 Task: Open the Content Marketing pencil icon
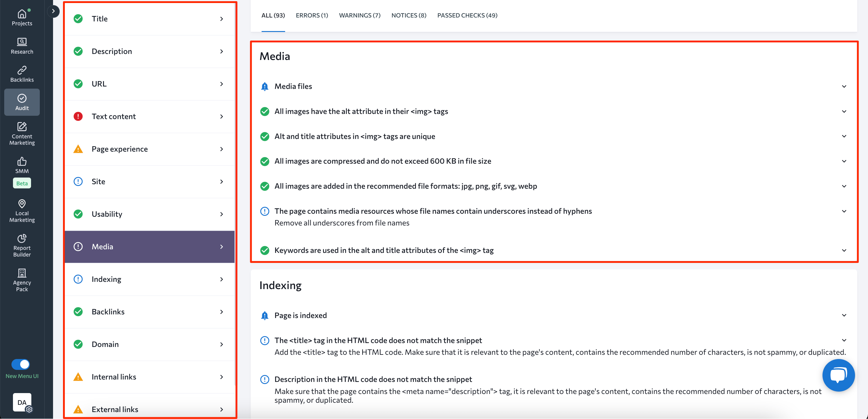pos(22,126)
